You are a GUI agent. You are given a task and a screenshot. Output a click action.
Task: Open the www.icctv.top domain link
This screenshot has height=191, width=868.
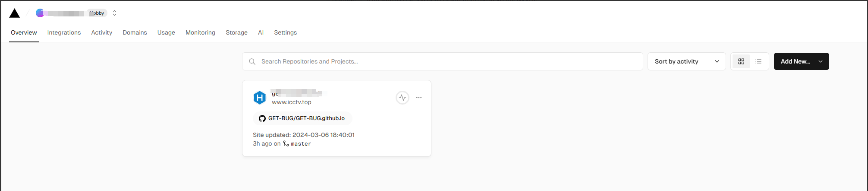[x=292, y=102]
